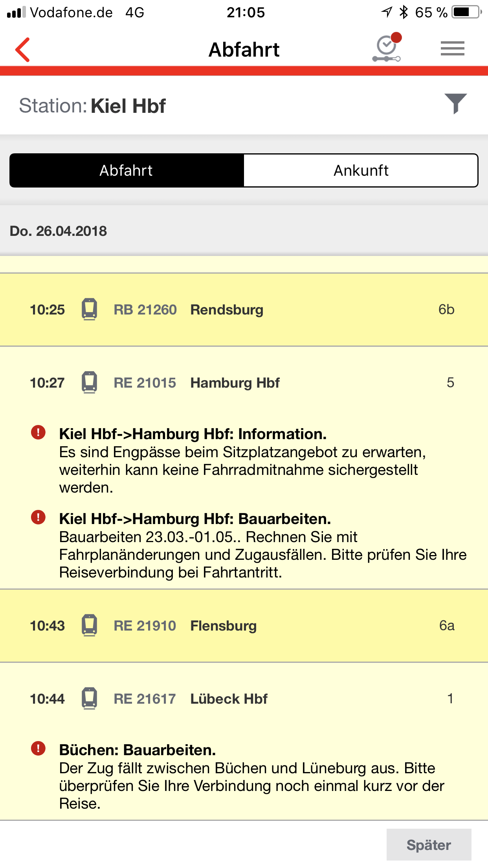Tap train icon for RE 21015
The width and height of the screenshot is (488, 868).
[90, 383]
